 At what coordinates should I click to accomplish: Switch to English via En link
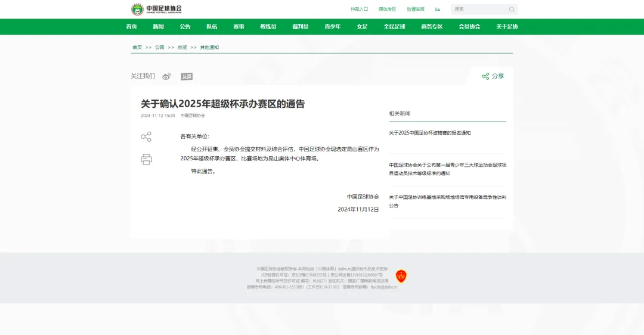click(x=438, y=10)
